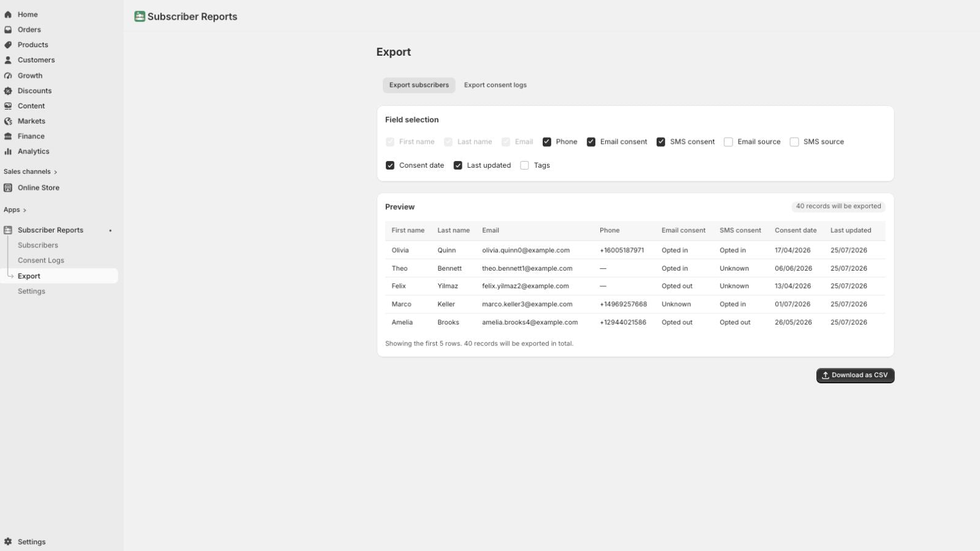980x551 pixels.
Task: Switch to Export subscribers tab
Action: coord(419,85)
